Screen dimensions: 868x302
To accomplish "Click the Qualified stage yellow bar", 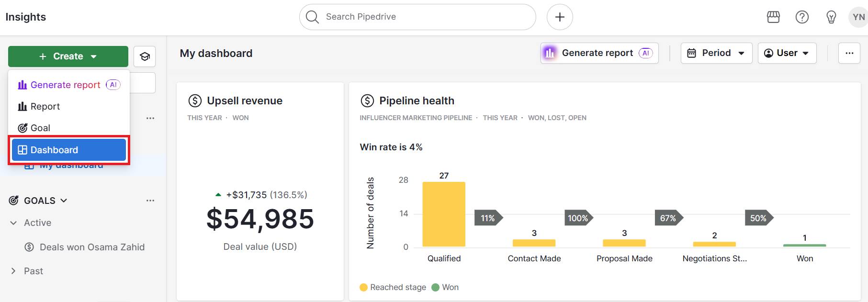I will coord(444,214).
